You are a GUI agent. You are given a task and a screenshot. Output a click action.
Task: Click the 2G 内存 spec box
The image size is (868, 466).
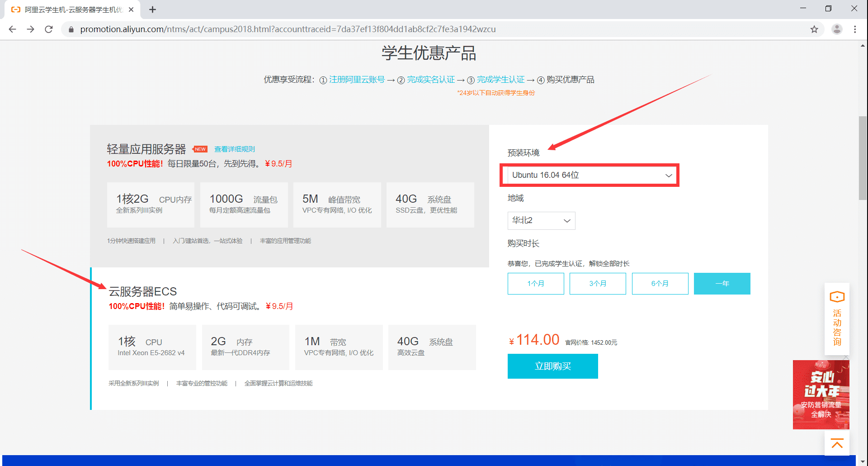point(245,347)
